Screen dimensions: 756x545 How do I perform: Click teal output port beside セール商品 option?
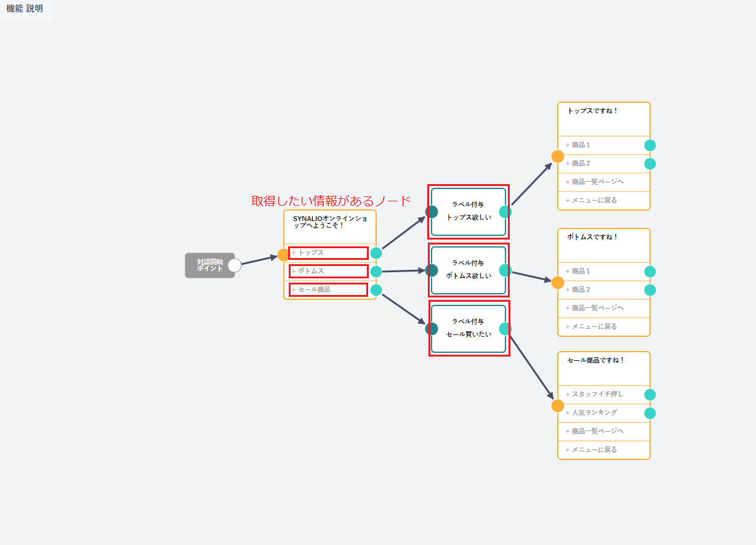[x=376, y=290]
